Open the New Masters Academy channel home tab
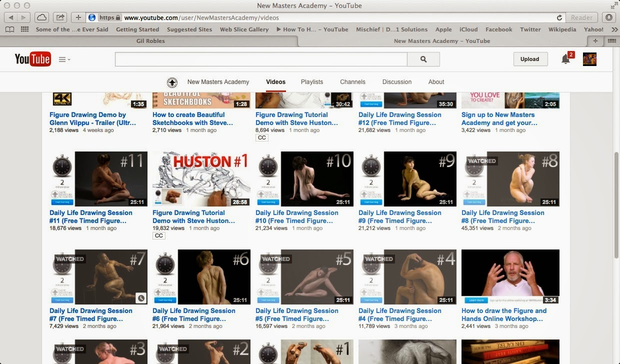Viewport: 620px width, 364px height. tap(218, 82)
